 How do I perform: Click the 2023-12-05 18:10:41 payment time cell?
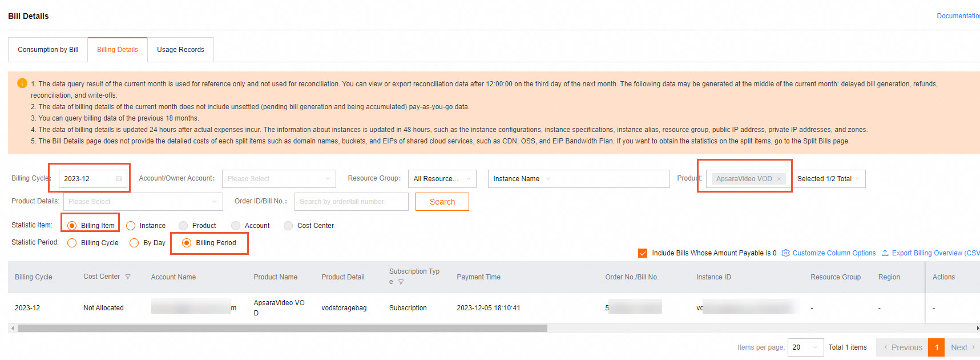tap(489, 308)
